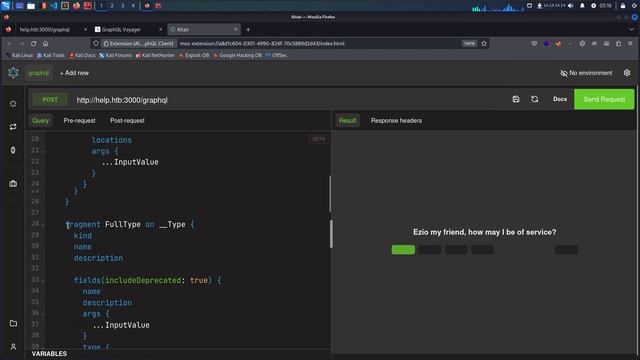
Task: Open the Firefox hamburger menu
Action: (x=630, y=43)
